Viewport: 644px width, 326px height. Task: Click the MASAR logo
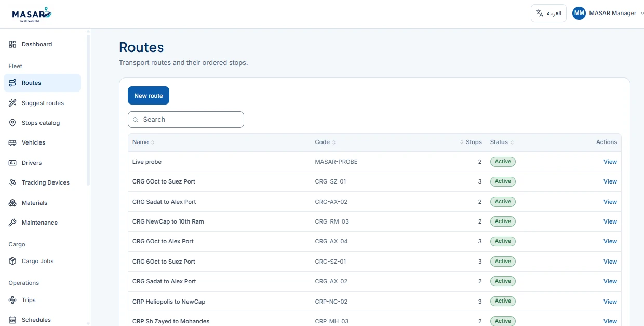click(x=32, y=14)
